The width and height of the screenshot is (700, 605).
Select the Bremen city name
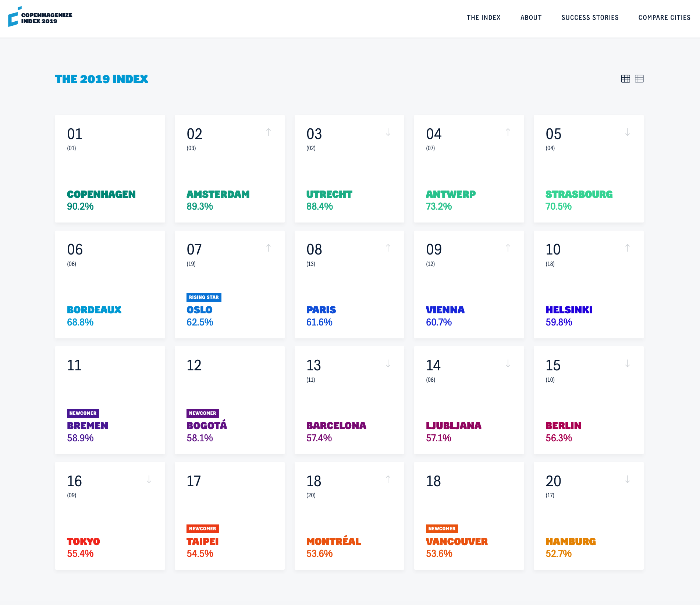pyautogui.click(x=88, y=426)
